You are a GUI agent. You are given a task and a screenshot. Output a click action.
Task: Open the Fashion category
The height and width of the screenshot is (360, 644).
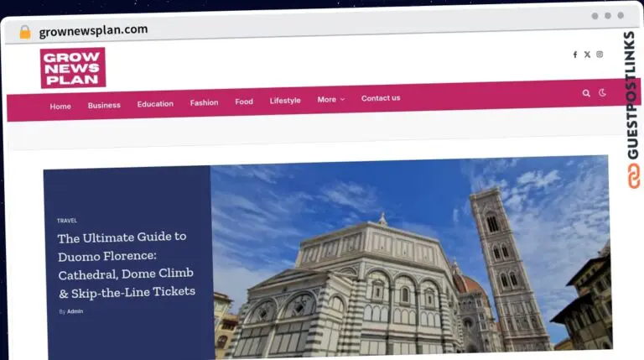pyautogui.click(x=204, y=102)
